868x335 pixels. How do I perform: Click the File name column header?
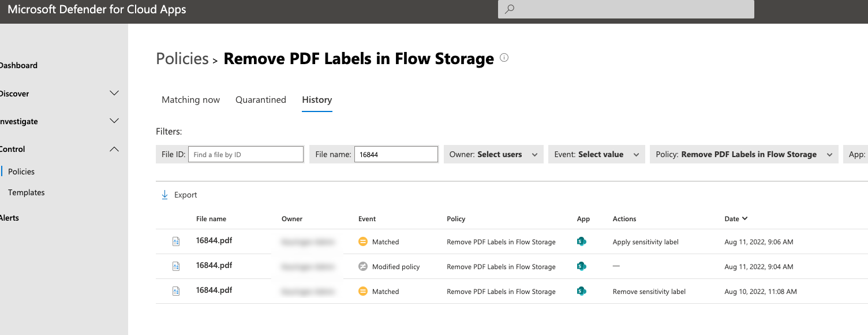pyautogui.click(x=211, y=219)
